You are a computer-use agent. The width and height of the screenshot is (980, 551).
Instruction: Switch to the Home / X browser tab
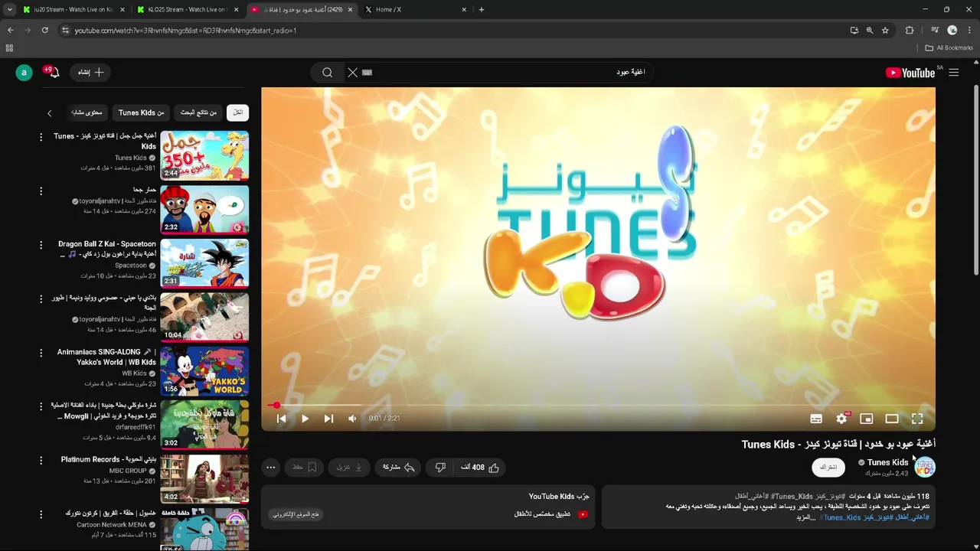[416, 9]
